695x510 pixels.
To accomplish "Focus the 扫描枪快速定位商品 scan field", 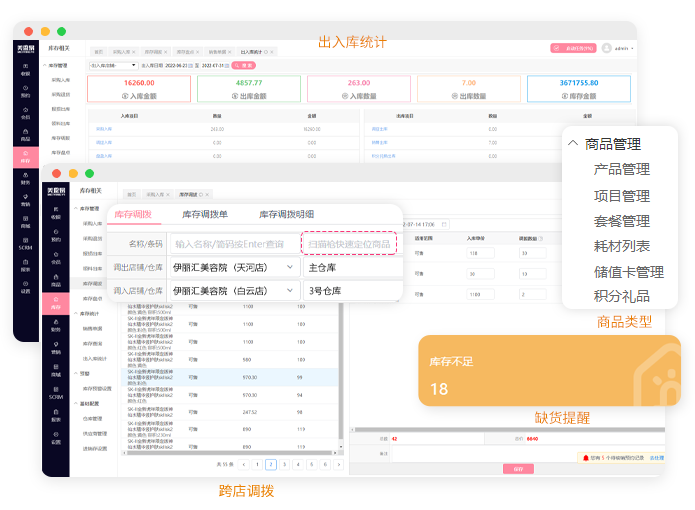I will tap(349, 244).
